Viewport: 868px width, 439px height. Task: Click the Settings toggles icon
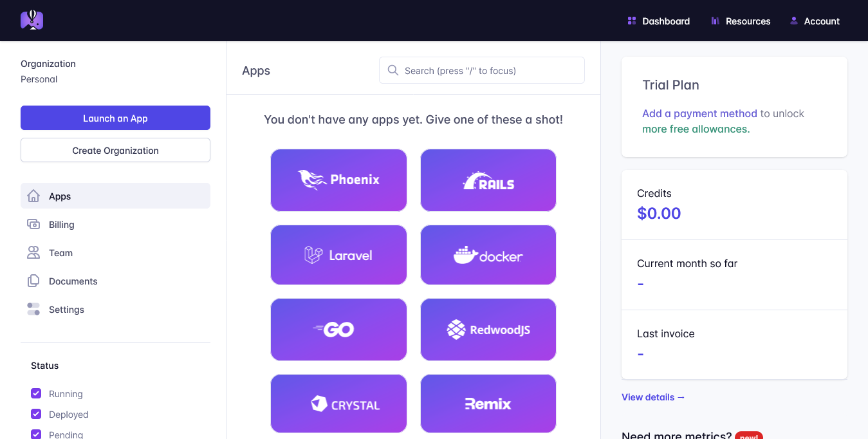[33, 309]
